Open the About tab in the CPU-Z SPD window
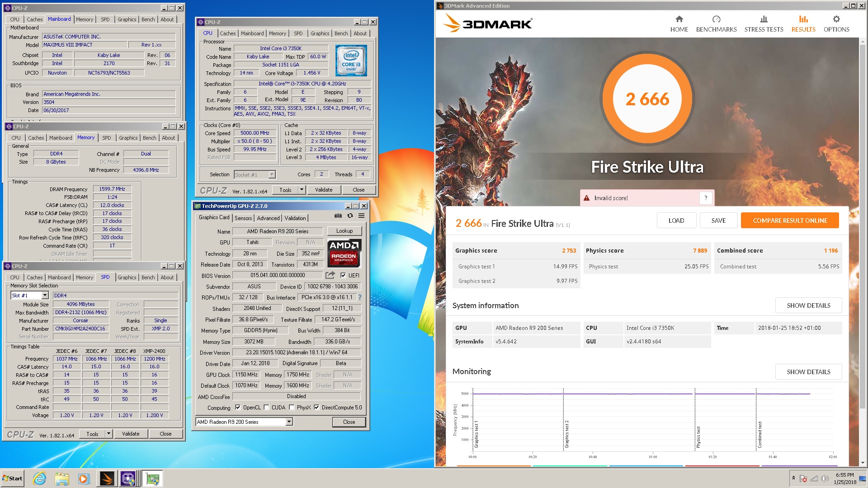Viewport: 868px width, 488px height. (x=167, y=277)
